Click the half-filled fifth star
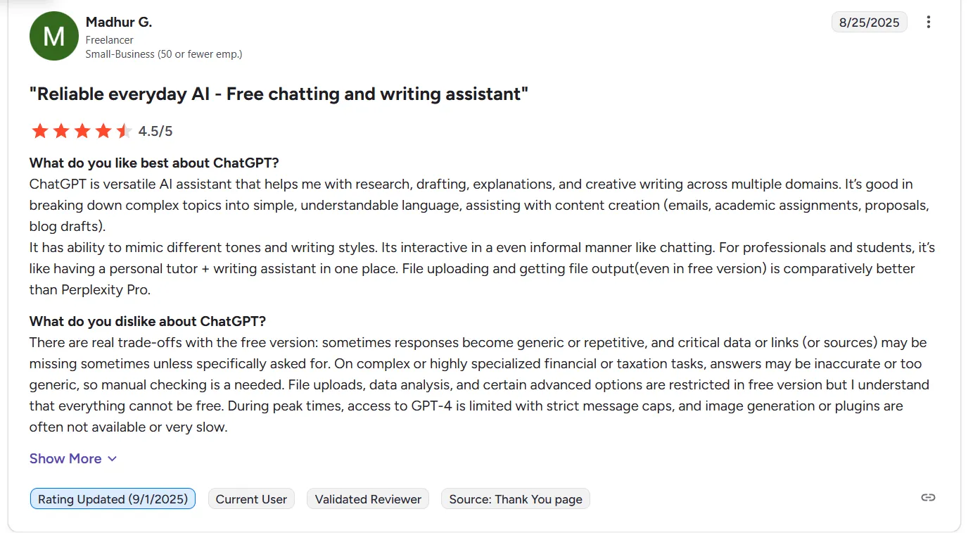The image size is (980, 533). coord(124,131)
